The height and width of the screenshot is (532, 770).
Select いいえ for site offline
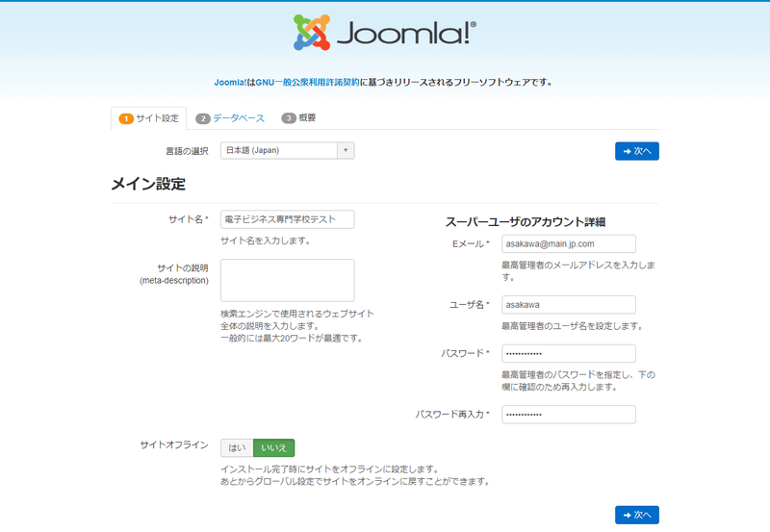(273, 447)
